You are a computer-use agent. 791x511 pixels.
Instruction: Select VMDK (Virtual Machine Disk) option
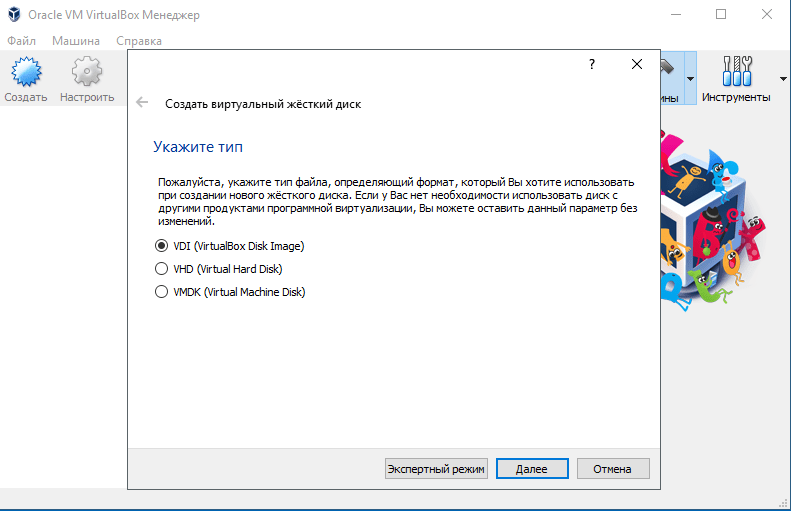tap(230, 292)
